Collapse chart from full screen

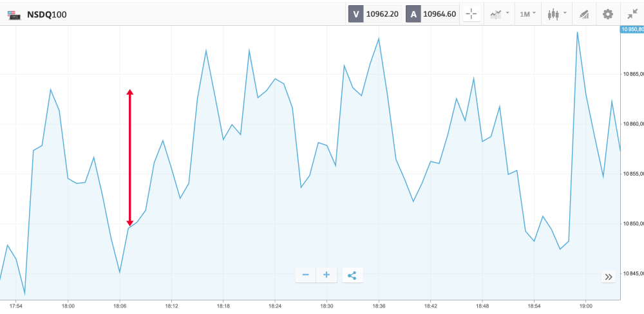coord(632,14)
